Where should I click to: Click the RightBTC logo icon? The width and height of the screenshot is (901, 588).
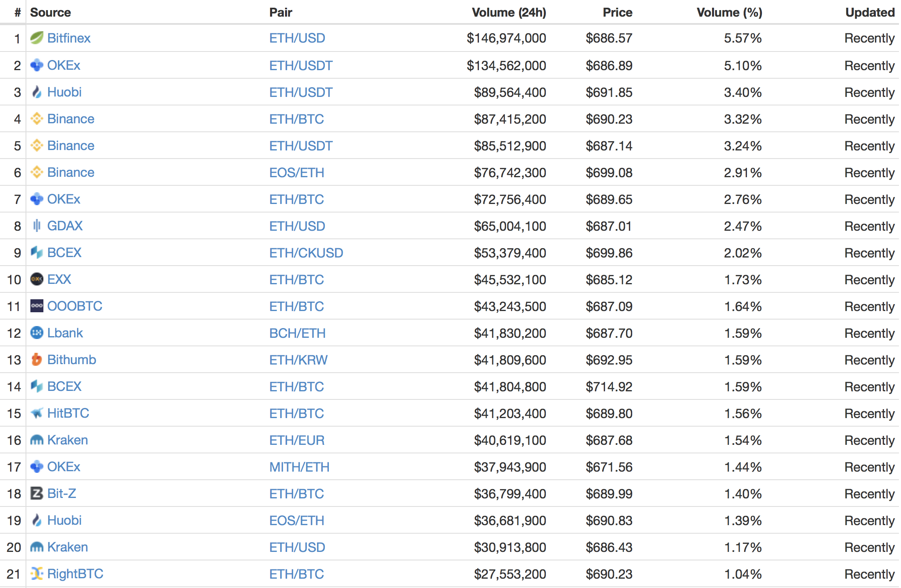(36, 573)
